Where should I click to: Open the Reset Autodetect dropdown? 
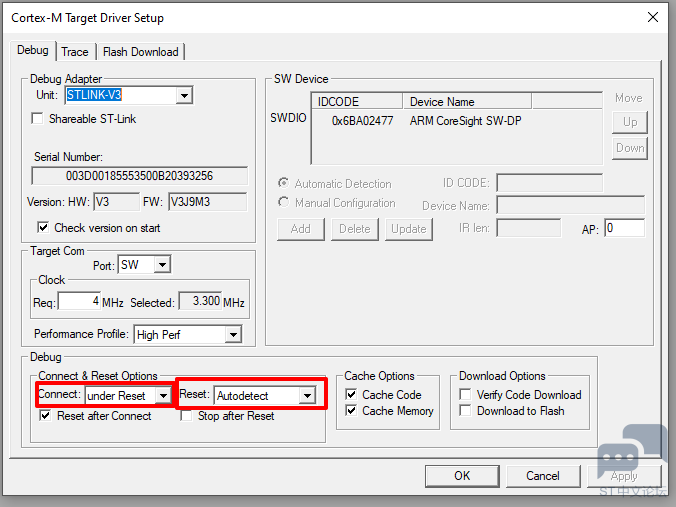pos(307,395)
